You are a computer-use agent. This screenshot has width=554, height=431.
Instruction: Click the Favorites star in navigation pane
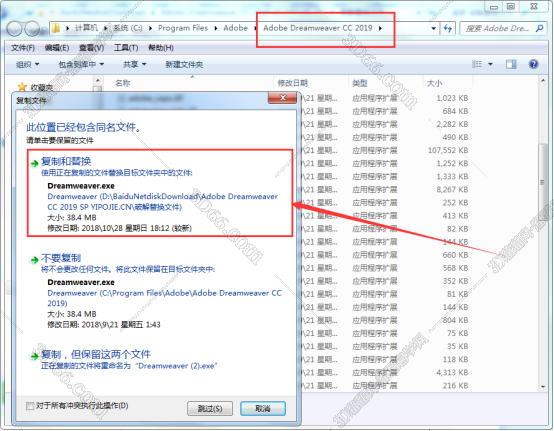pyautogui.click(x=22, y=87)
